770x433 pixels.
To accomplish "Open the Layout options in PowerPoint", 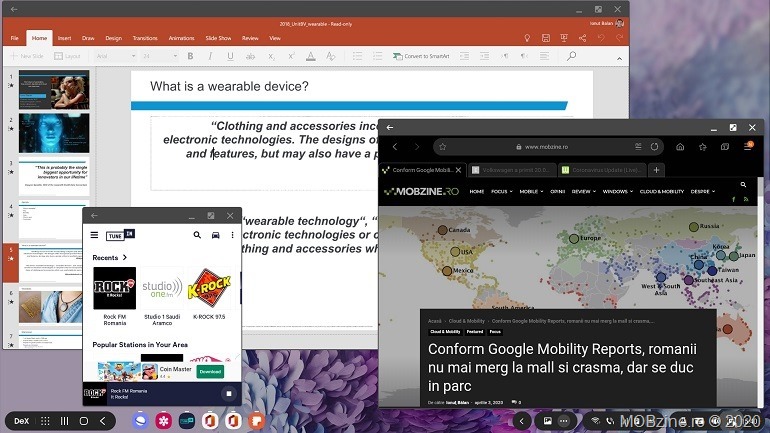I will (x=67, y=56).
